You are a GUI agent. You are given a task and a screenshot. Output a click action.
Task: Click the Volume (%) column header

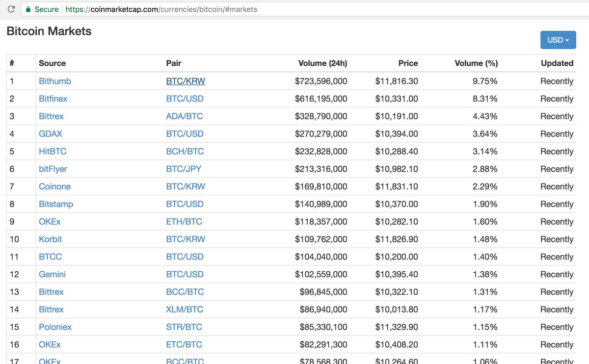(476, 63)
